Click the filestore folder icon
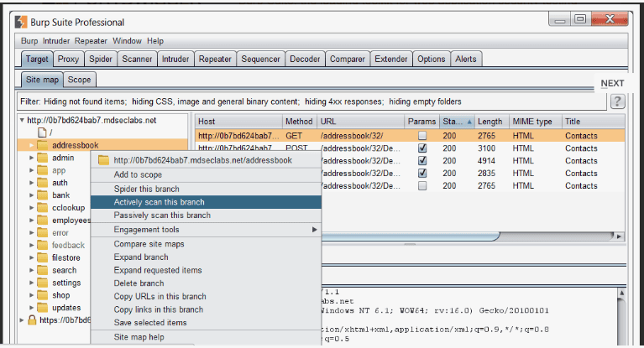Image resolution: width=644 pixels, height=348 pixels. click(42, 257)
